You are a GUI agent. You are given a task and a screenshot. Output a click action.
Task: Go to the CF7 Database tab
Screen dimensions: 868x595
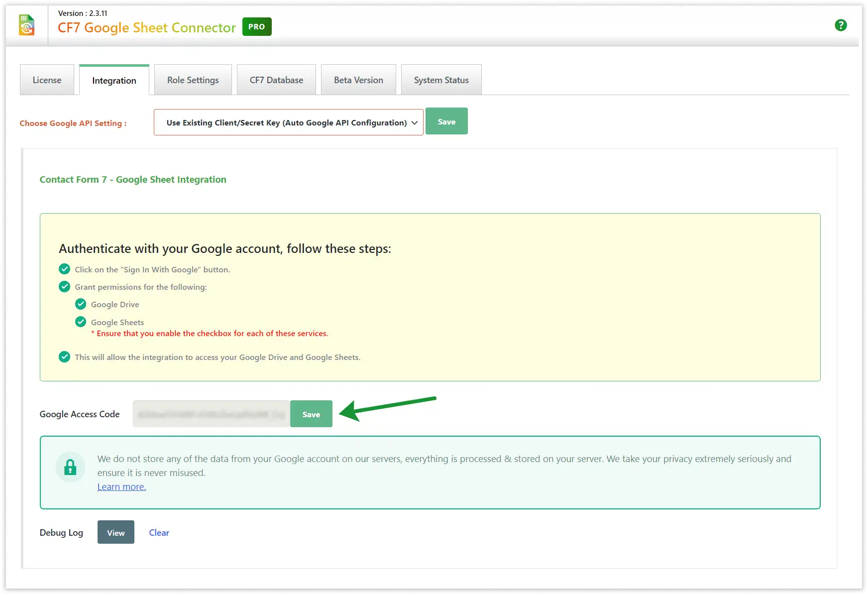[x=276, y=80]
